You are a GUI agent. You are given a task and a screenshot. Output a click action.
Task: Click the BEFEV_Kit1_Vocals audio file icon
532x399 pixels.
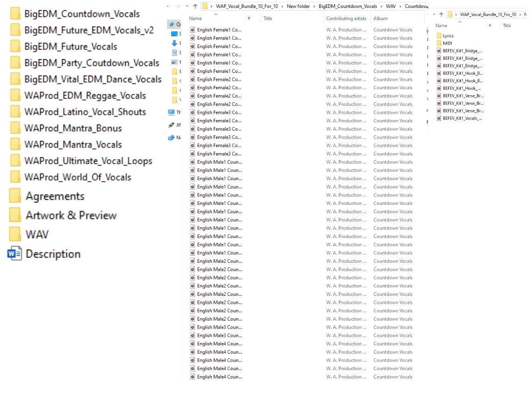(439, 118)
